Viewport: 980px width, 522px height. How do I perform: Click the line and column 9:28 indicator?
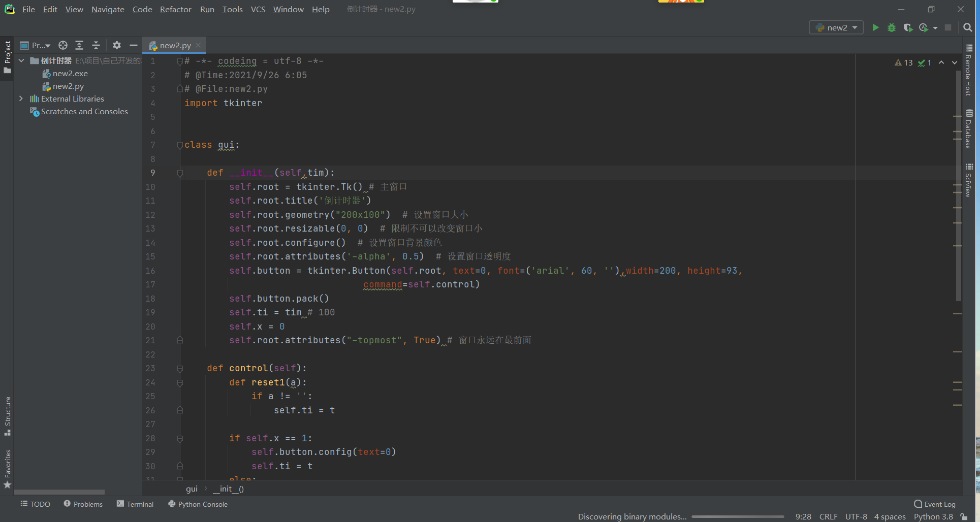[803, 516]
